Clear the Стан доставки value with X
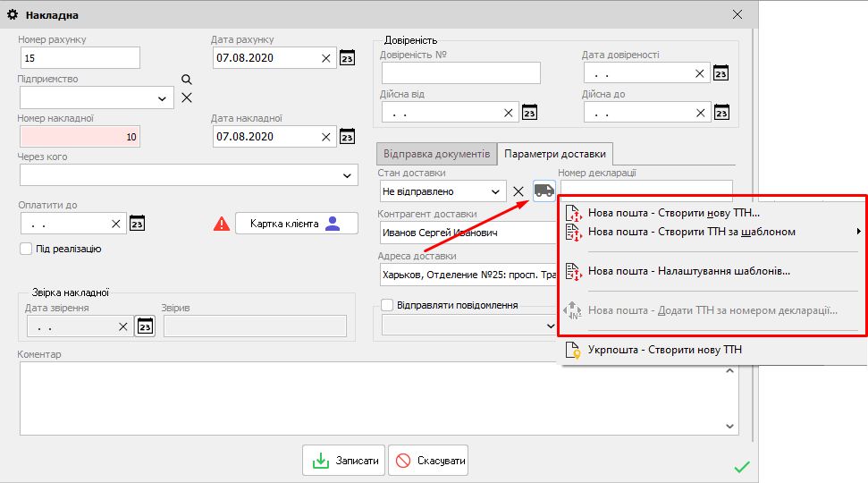Screen dimensions: 868x483 pyautogui.click(x=518, y=191)
